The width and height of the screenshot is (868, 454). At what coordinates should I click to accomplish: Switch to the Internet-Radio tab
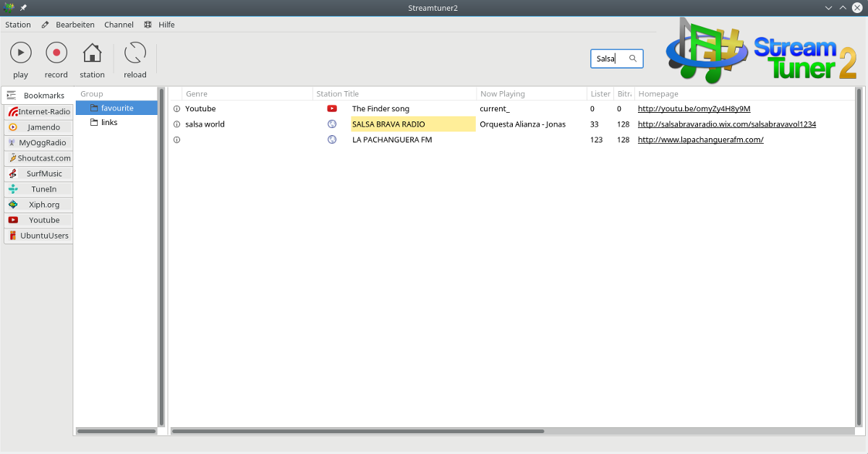pyautogui.click(x=39, y=111)
